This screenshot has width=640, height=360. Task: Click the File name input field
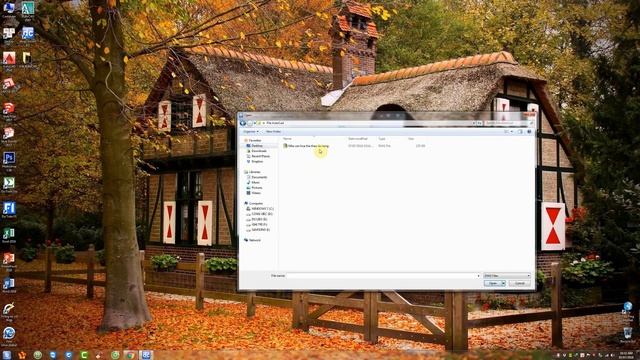pyautogui.click(x=382, y=276)
